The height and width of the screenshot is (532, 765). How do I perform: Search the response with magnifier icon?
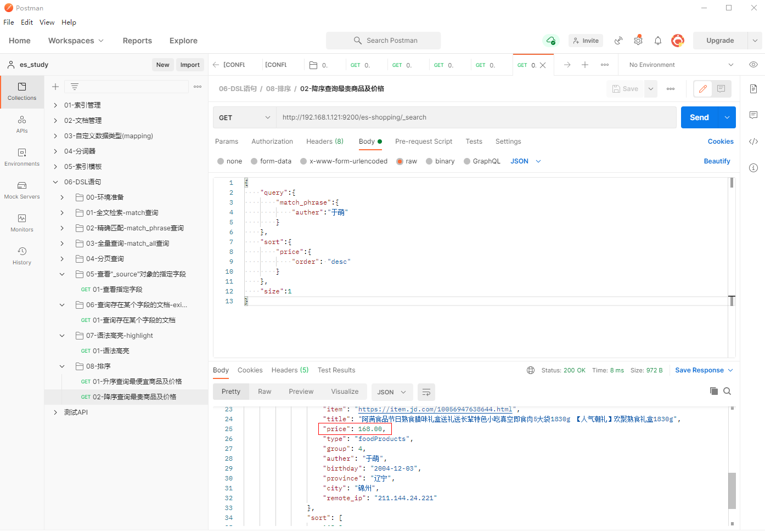tap(727, 391)
